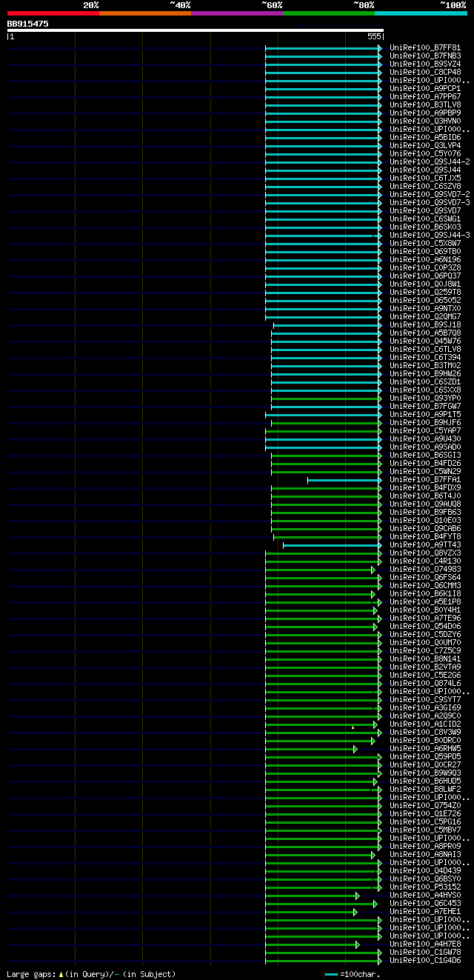Viewport: 474px width, 980px height.
Task: Click the UniRef100_A9TT43 hit label
Action: coord(425,544)
